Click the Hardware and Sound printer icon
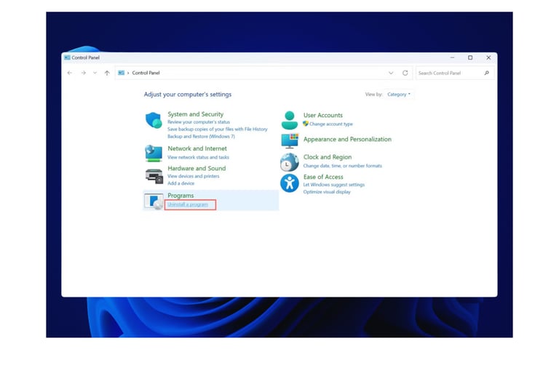The width and height of the screenshot is (559, 392). pos(154,176)
